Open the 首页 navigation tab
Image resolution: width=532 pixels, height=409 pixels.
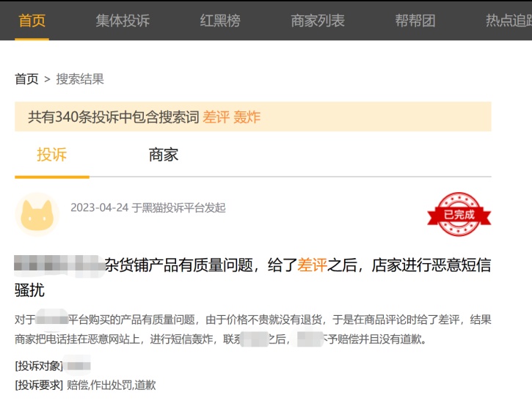point(32,21)
